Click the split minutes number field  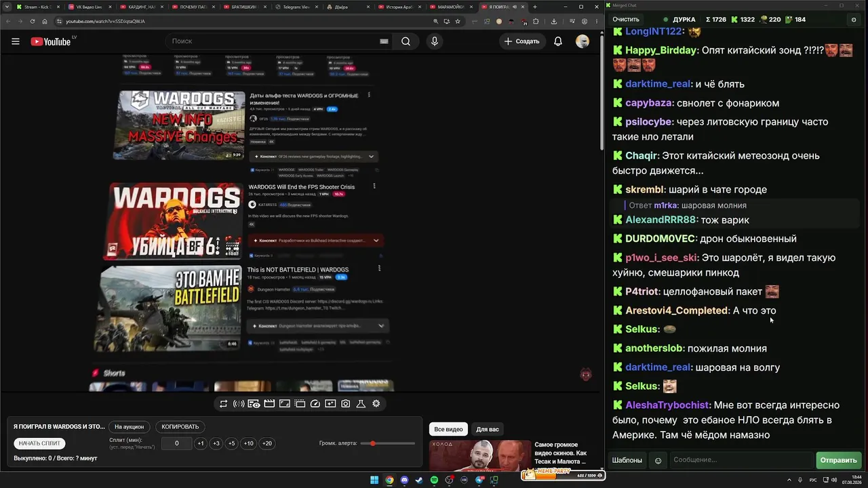[177, 444]
